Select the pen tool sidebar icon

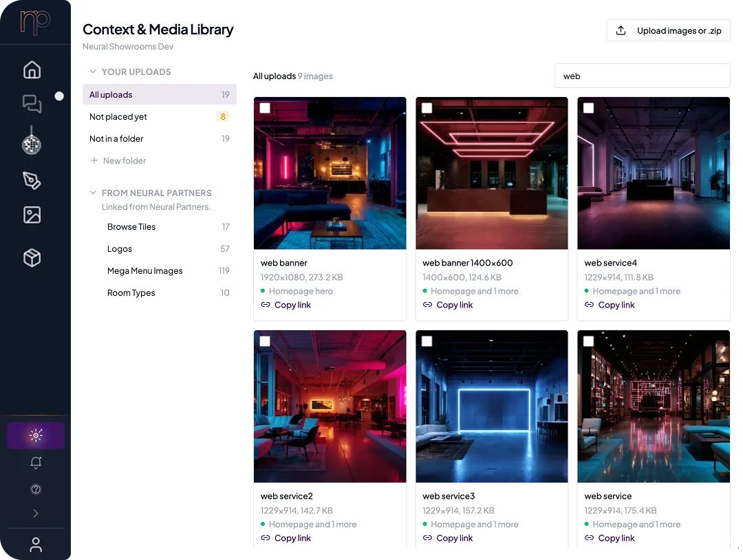32,180
